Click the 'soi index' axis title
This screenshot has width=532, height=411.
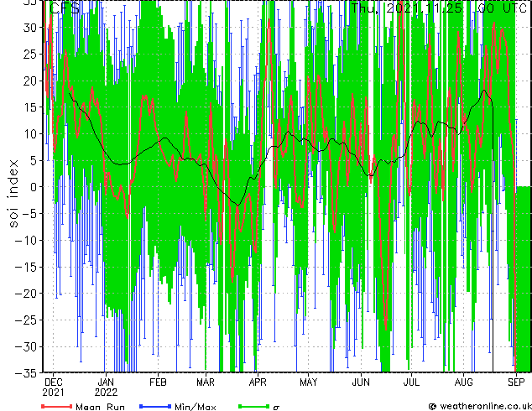click(x=13, y=194)
